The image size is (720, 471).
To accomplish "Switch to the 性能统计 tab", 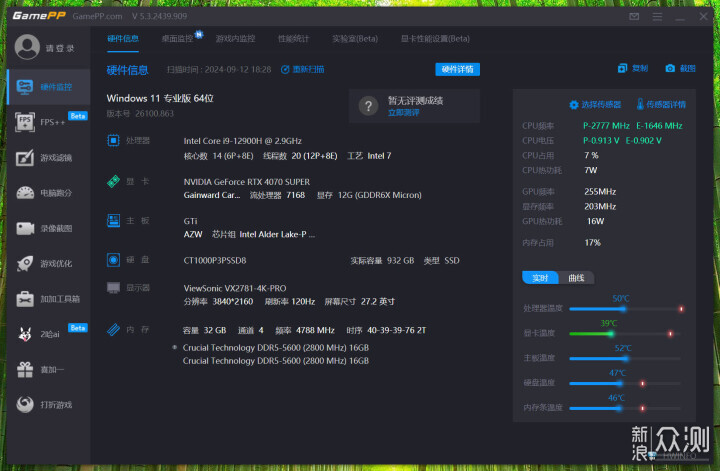I will click(293, 39).
